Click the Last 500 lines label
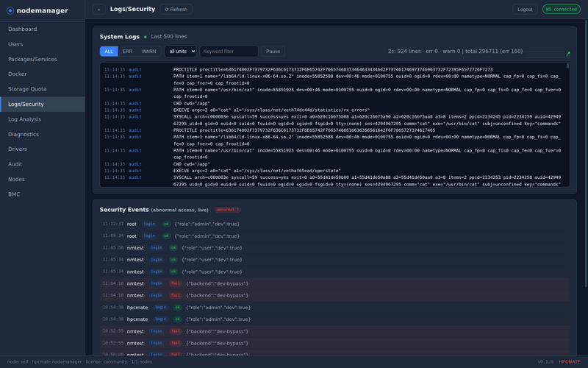Viewport: 588px width, 368px height. click(169, 36)
